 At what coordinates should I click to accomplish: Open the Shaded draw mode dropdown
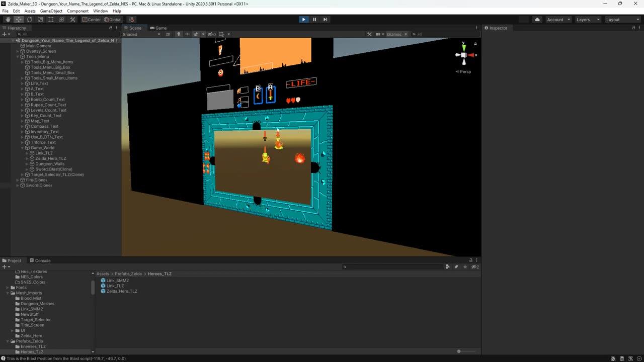pyautogui.click(x=141, y=34)
